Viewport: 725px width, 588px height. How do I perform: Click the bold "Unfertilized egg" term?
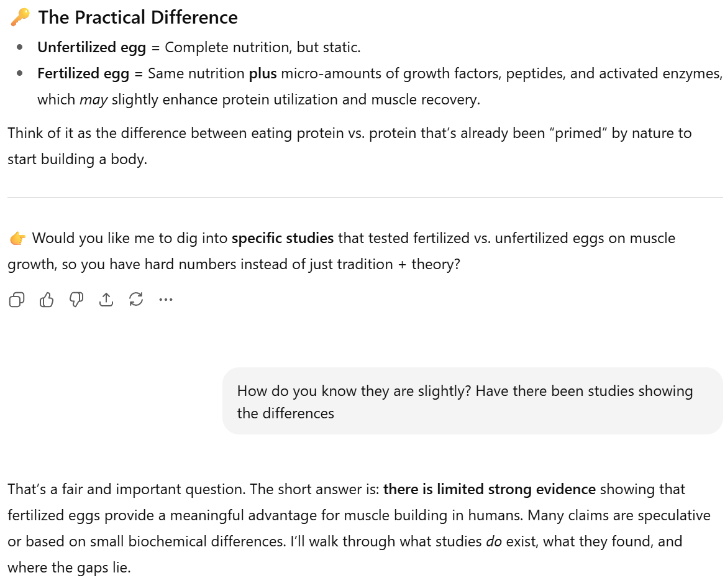[x=91, y=47]
